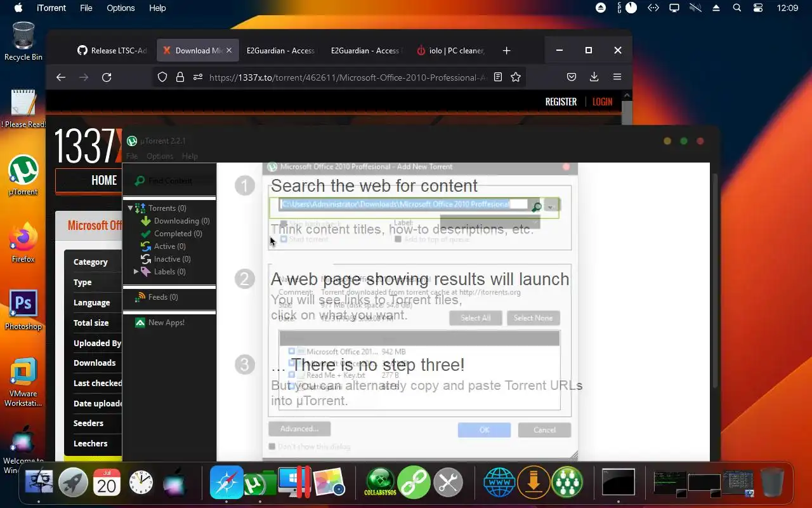The image size is (812, 508).
Task: Open a new Firefox tab with the plus button
Action: (x=506, y=50)
